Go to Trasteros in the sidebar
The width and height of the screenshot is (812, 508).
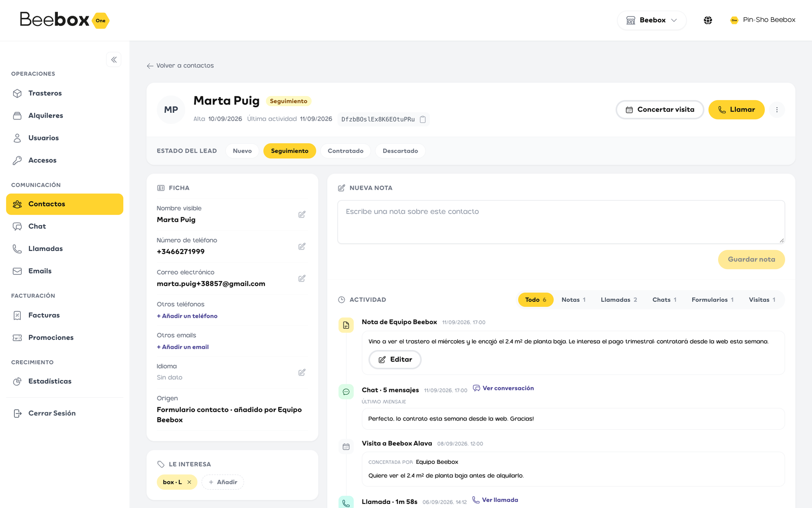[x=64, y=93]
